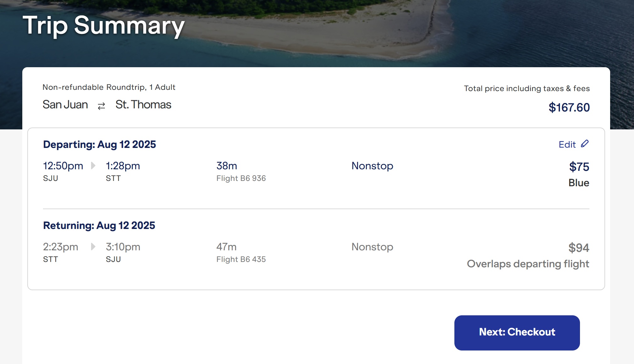Click the Departing: Aug 12 2025 header
634x364 pixels.
point(100,144)
